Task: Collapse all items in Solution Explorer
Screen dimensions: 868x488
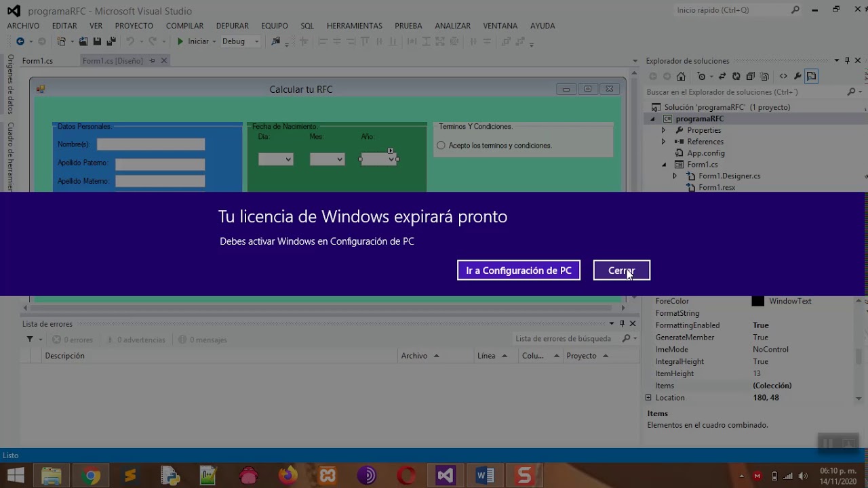Action: click(751, 77)
